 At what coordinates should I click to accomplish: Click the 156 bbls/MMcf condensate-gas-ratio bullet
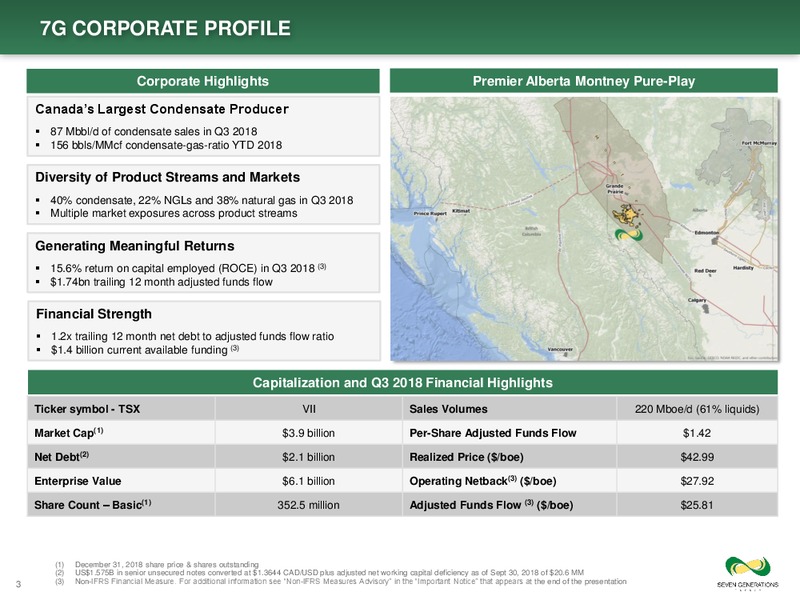point(166,145)
